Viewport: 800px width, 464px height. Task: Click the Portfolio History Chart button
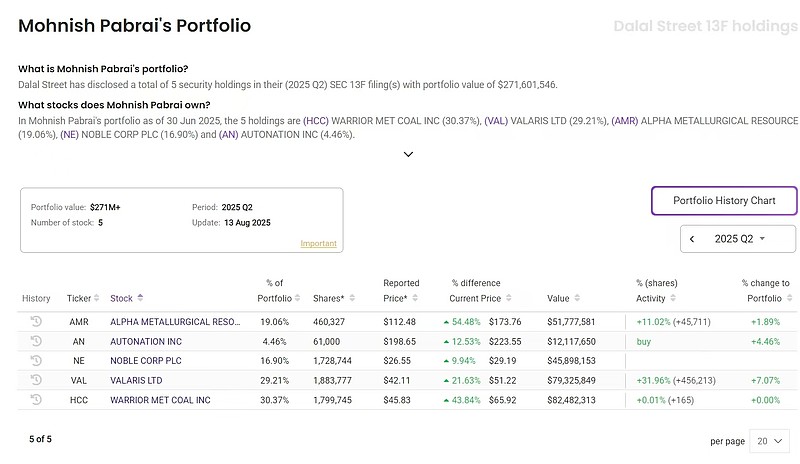(724, 200)
